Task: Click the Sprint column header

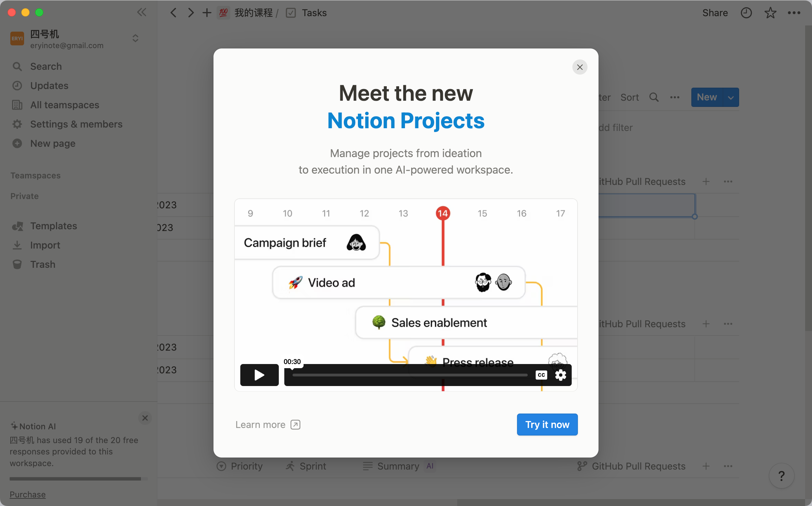Action: [306, 466]
